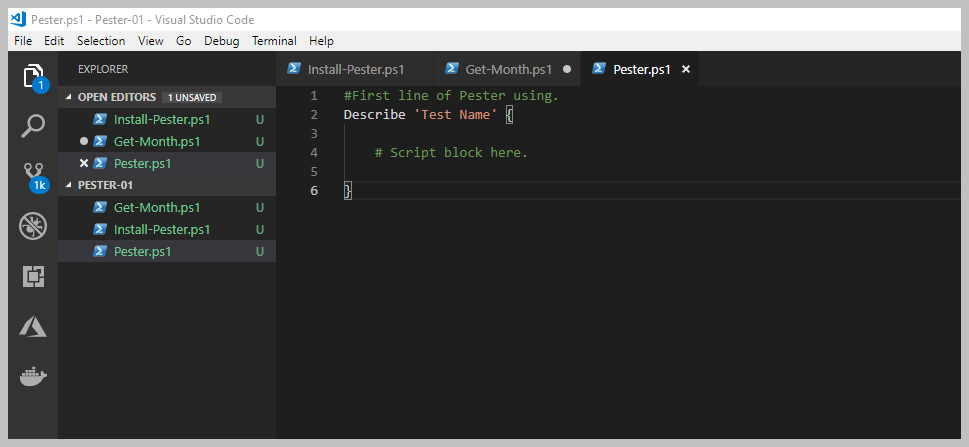Click unsaved dot beside Get-Month.ps1 in Open Editors

(84, 142)
